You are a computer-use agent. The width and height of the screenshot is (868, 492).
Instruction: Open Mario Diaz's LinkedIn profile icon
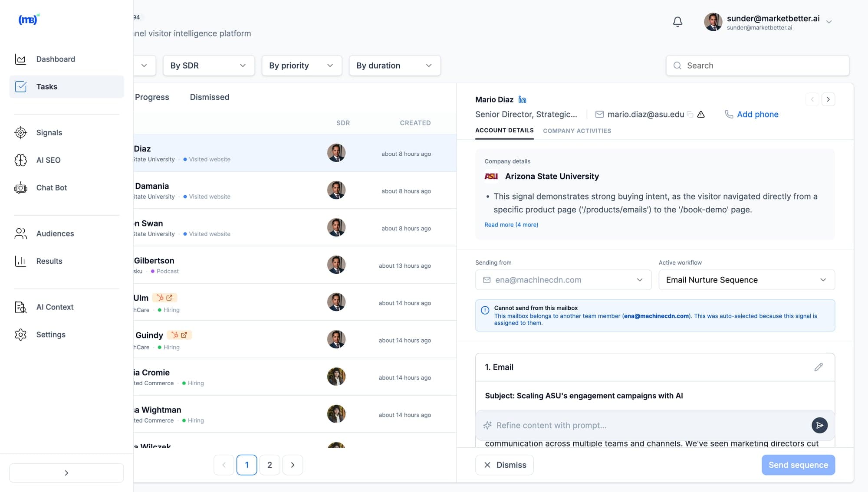522,99
